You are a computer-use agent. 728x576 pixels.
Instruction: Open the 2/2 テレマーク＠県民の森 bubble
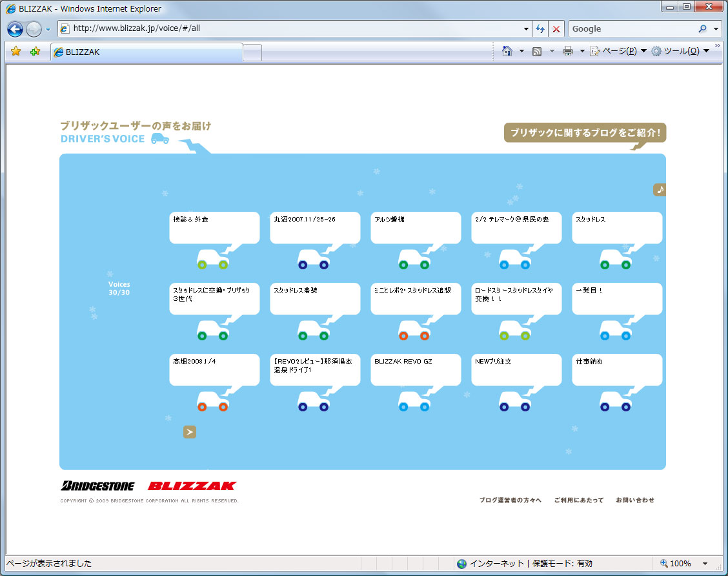517,227
